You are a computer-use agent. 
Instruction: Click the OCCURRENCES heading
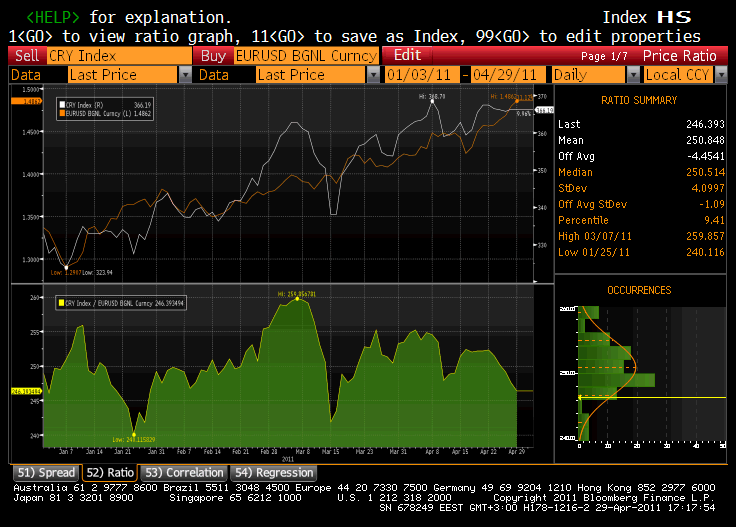(639, 290)
